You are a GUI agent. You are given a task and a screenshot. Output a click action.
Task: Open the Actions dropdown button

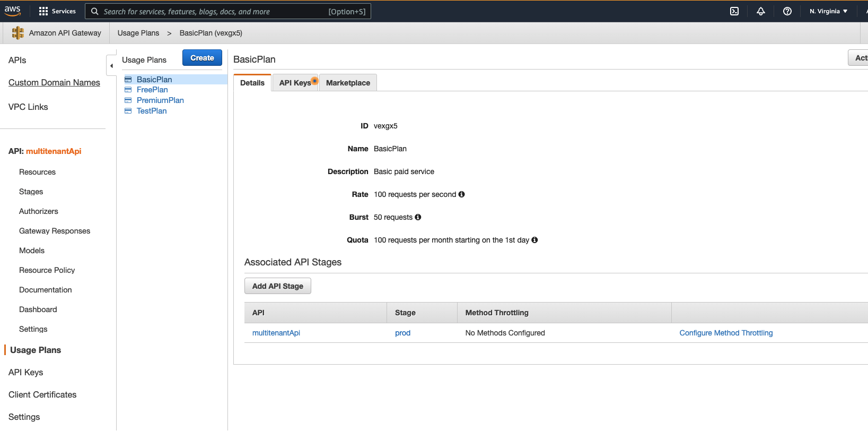[x=858, y=58]
